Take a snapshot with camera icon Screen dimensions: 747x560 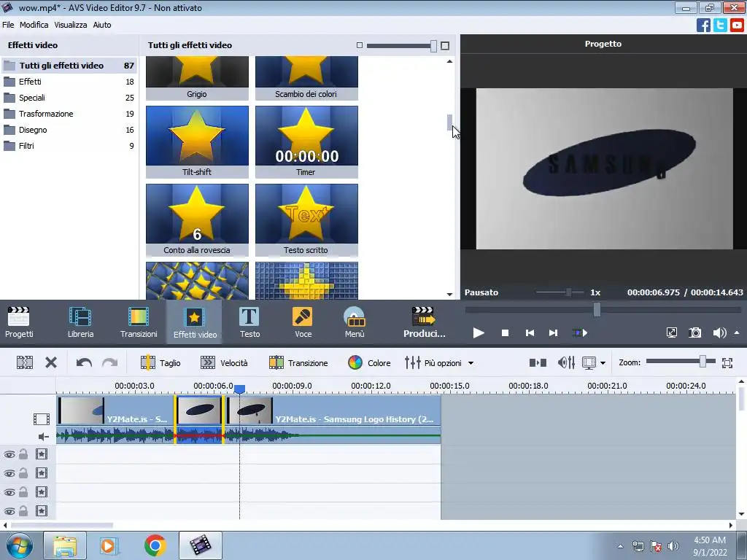[695, 332]
